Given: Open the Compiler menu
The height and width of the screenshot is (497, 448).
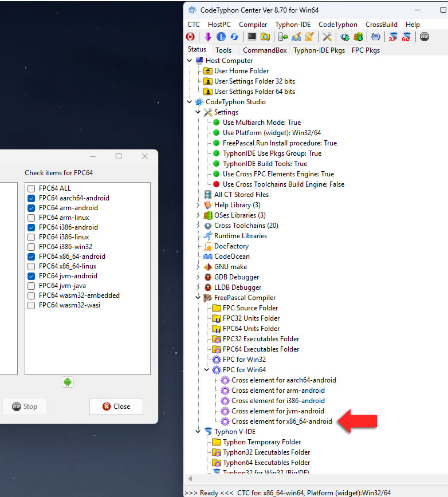Looking at the screenshot, I should click(x=253, y=25).
